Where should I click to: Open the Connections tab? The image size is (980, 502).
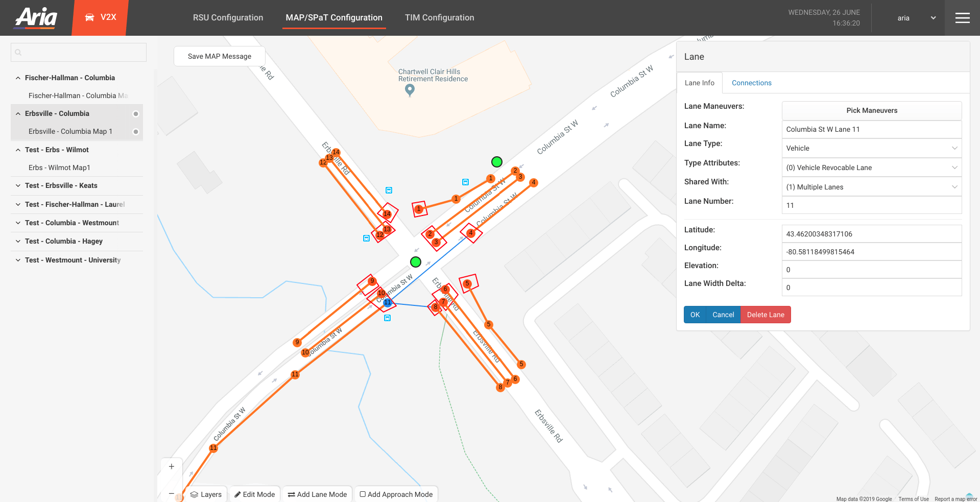(751, 83)
